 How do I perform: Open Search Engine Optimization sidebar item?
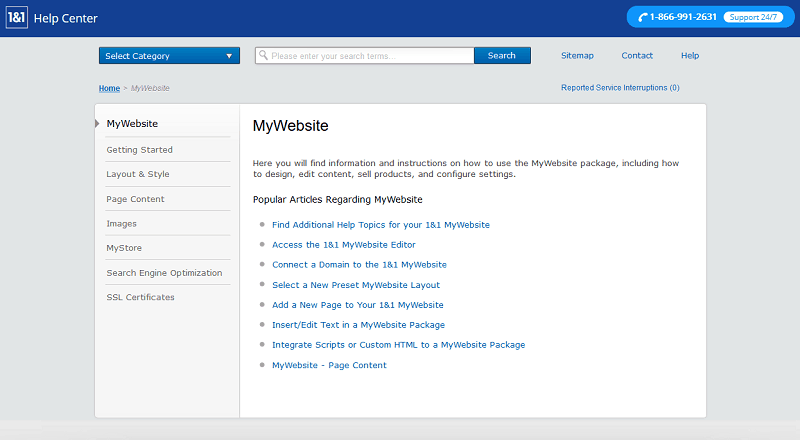pos(164,273)
